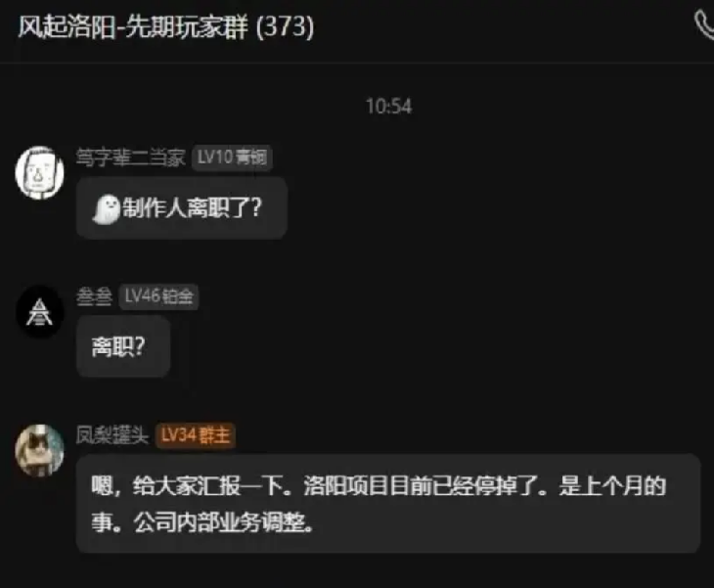Start a voice call with the group
The width and height of the screenshot is (714, 588).
pos(705,25)
